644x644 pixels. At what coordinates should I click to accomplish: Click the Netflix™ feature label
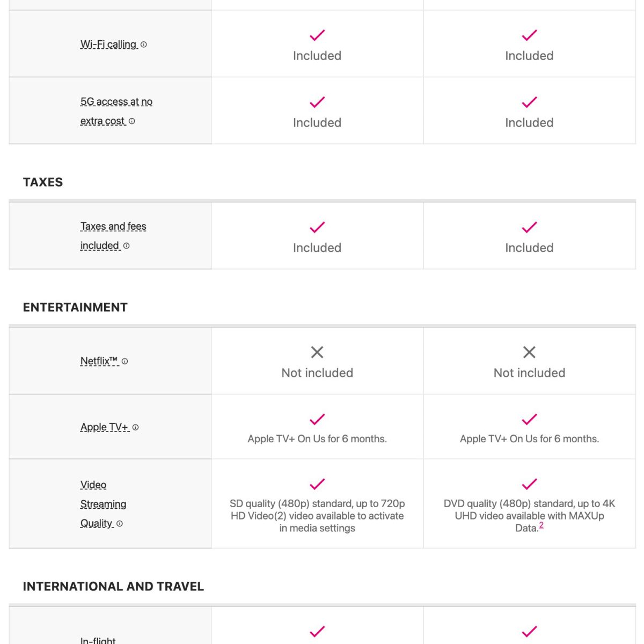pos(99,361)
